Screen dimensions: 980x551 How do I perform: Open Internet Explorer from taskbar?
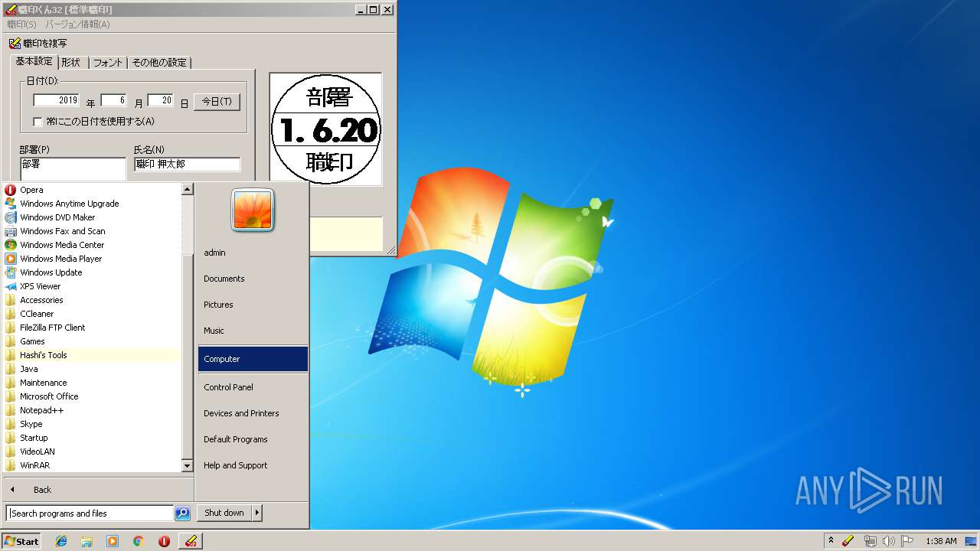(61, 541)
